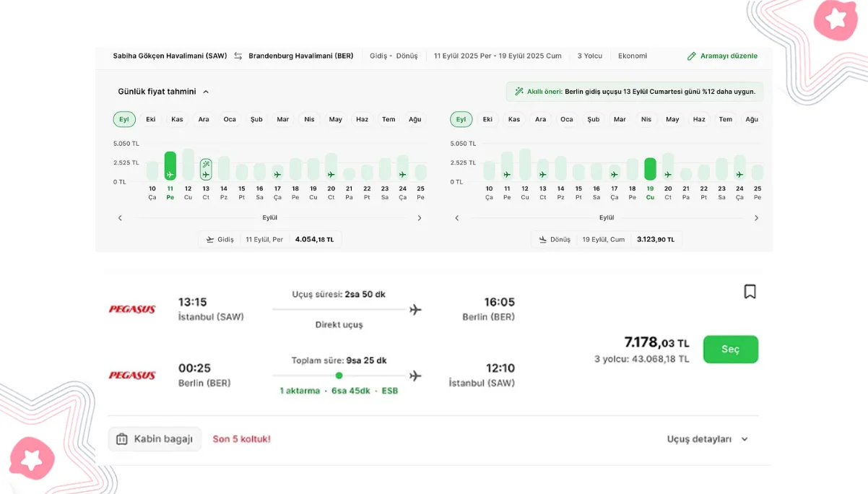Select Ara month tab in return chart
The image size is (868, 494).
tap(540, 119)
